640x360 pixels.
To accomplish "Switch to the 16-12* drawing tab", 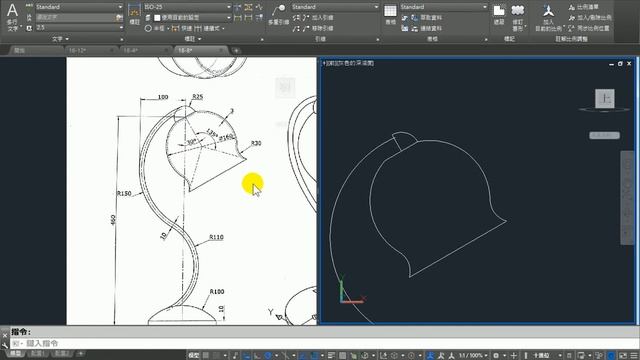I will pyautogui.click(x=89, y=50).
